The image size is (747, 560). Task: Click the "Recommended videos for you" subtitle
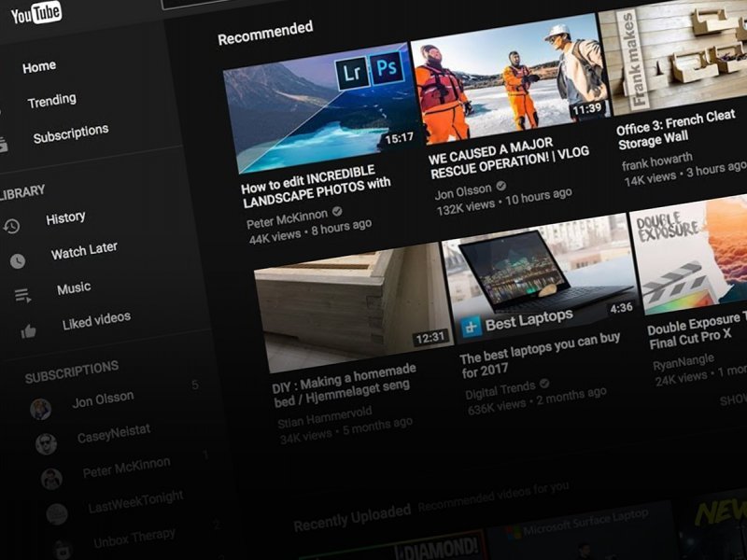pyautogui.click(x=494, y=497)
